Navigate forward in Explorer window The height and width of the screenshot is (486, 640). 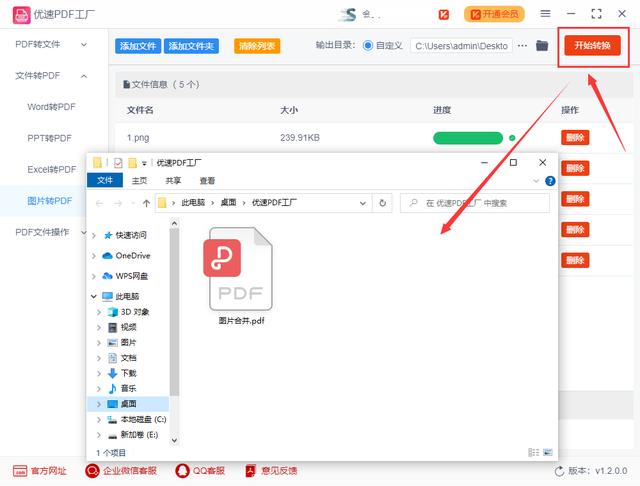(118, 203)
